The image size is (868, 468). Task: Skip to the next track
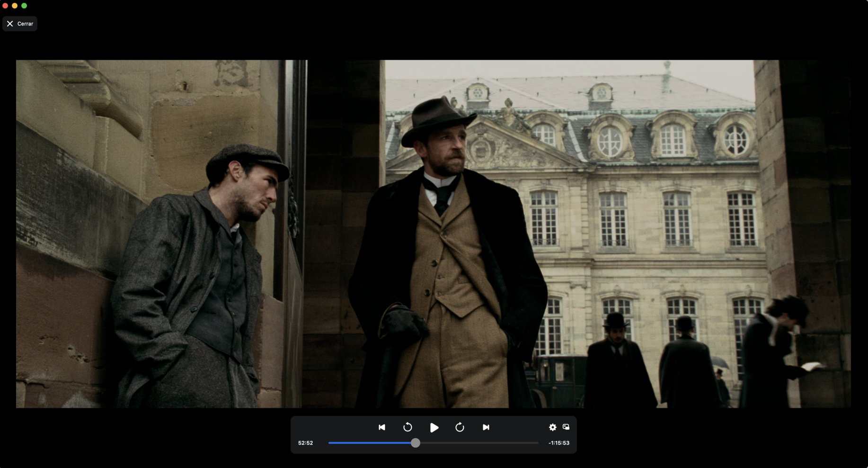(x=486, y=427)
